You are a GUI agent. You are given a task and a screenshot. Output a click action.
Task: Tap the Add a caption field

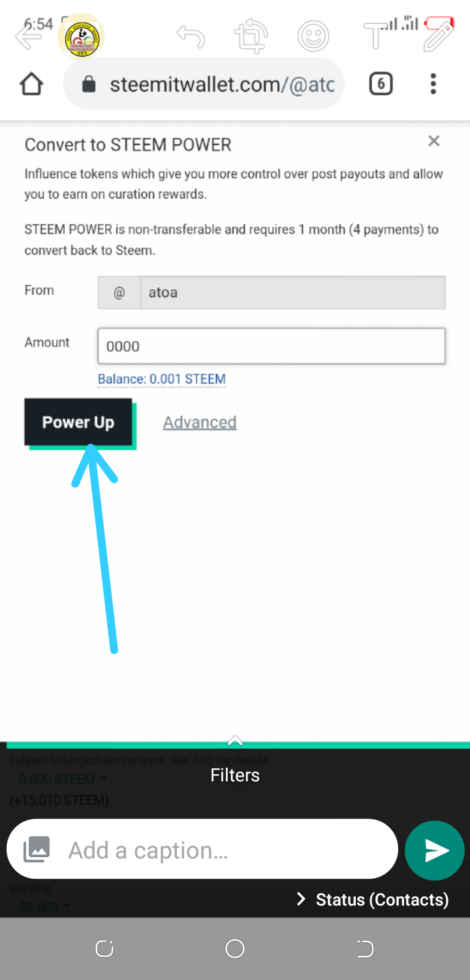click(222, 850)
